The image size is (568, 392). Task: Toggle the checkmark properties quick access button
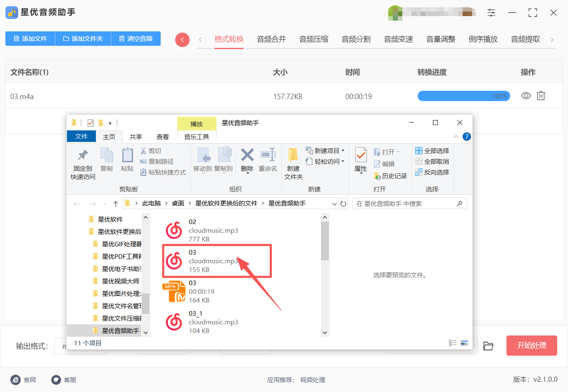tap(90, 123)
